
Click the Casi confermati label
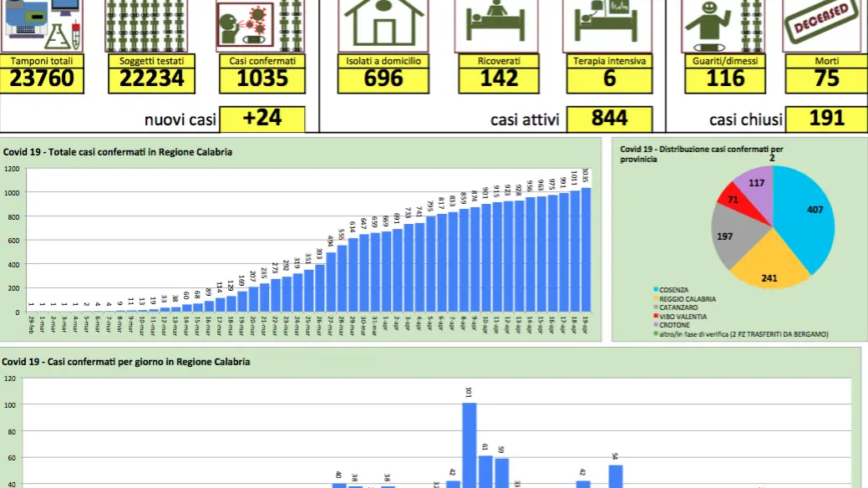tap(262, 61)
